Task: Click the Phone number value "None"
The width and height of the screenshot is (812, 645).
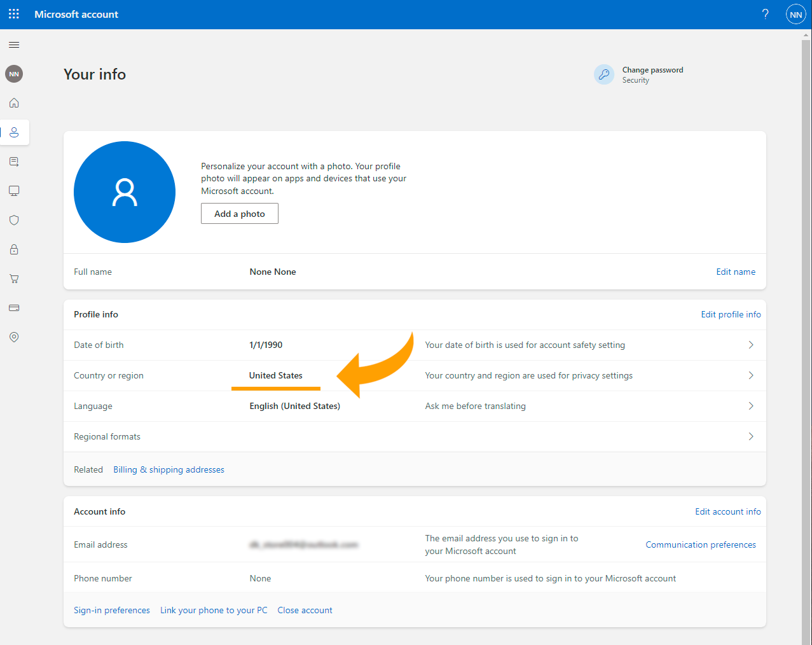Action: coord(260,578)
